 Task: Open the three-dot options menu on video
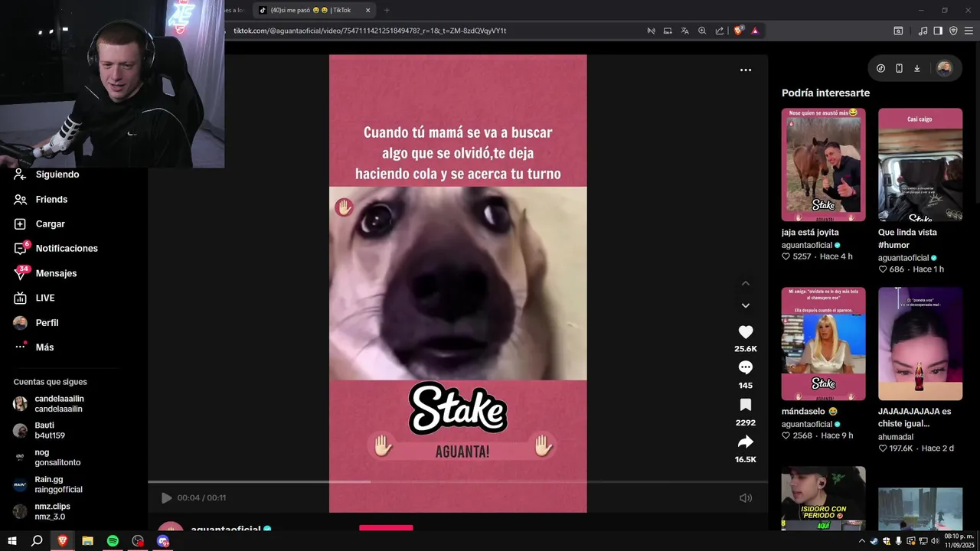pos(745,70)
